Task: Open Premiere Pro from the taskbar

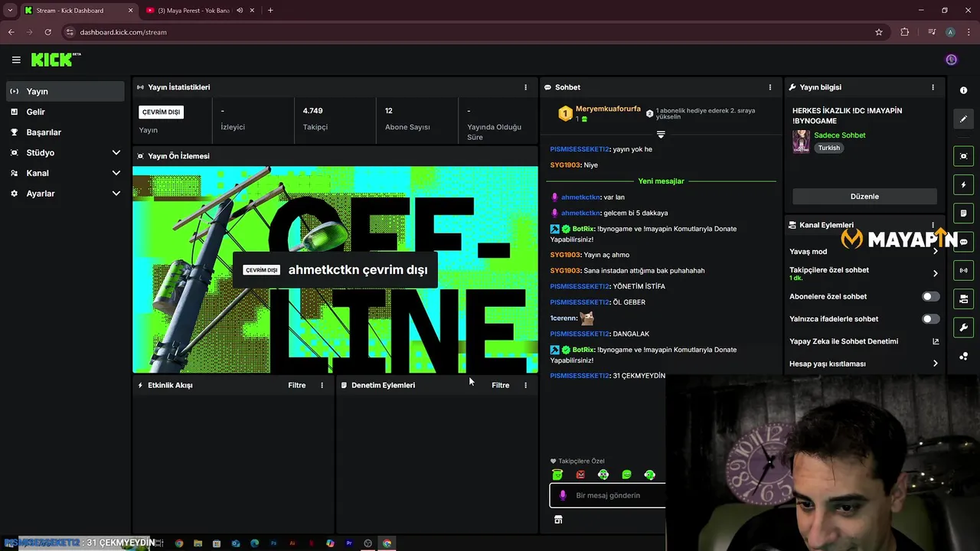Action: click(x=349, y=543)
